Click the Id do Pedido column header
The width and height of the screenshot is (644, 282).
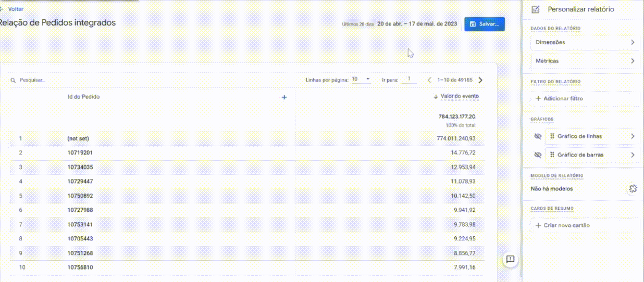click(x=83, y=97)
